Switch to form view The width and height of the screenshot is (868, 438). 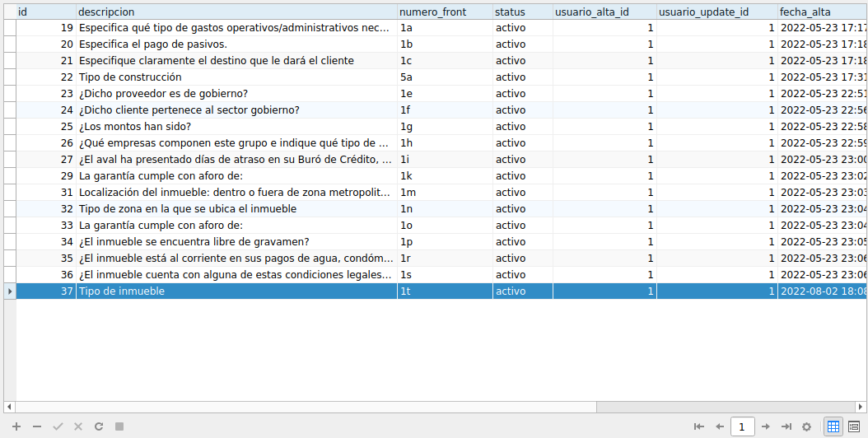854,426
